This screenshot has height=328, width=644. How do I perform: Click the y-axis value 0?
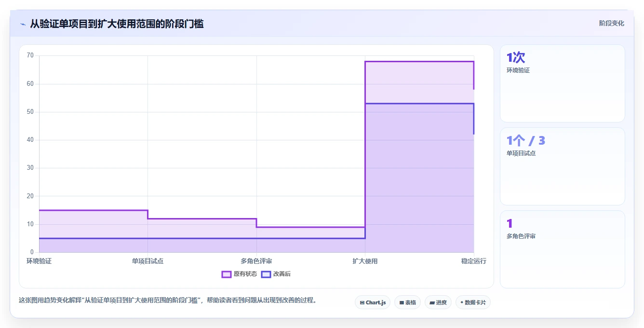coord(32,252)
